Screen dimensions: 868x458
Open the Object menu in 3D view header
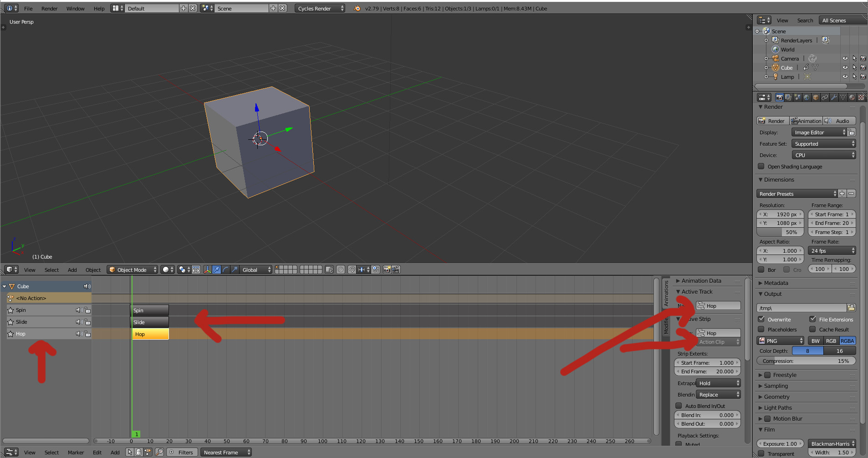point(93,270)
